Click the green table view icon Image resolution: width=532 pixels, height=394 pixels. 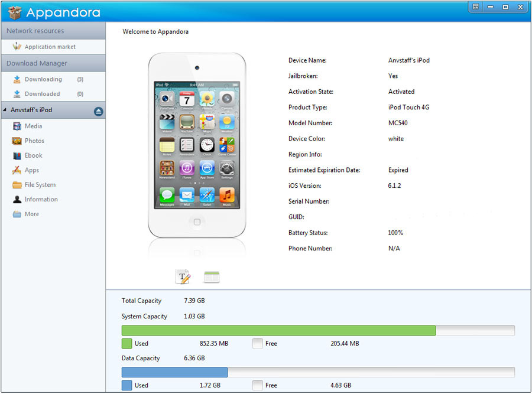[x=212, y=277]
